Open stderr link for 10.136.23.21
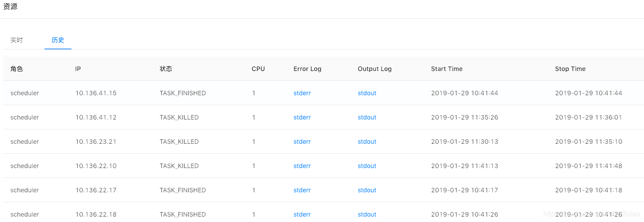Viewport: 644px width, 222px height. (302, 142)
